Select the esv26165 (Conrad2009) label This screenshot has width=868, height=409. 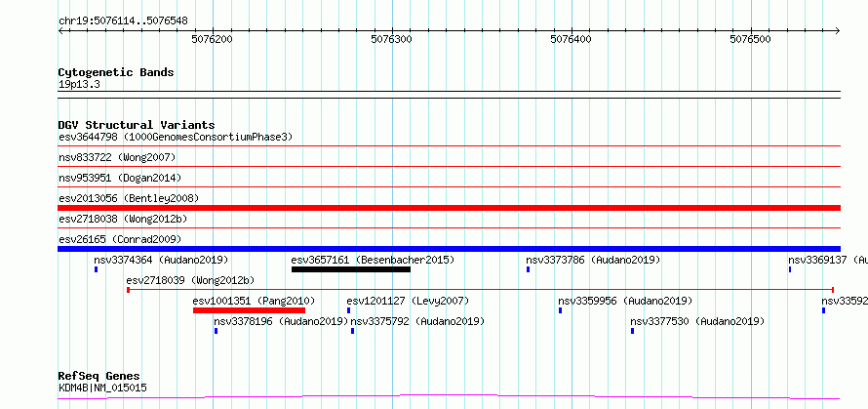pyautogui.click(x=120, y=239)
